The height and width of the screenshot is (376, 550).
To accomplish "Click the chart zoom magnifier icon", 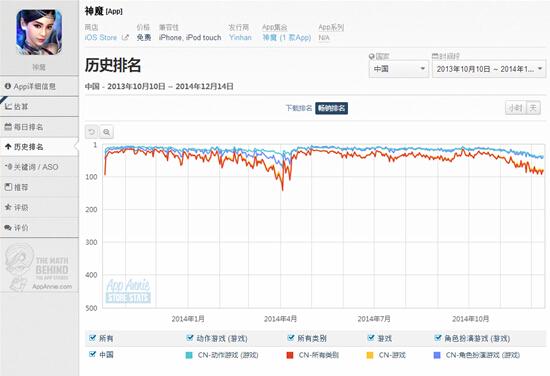I will coord(106,132).
